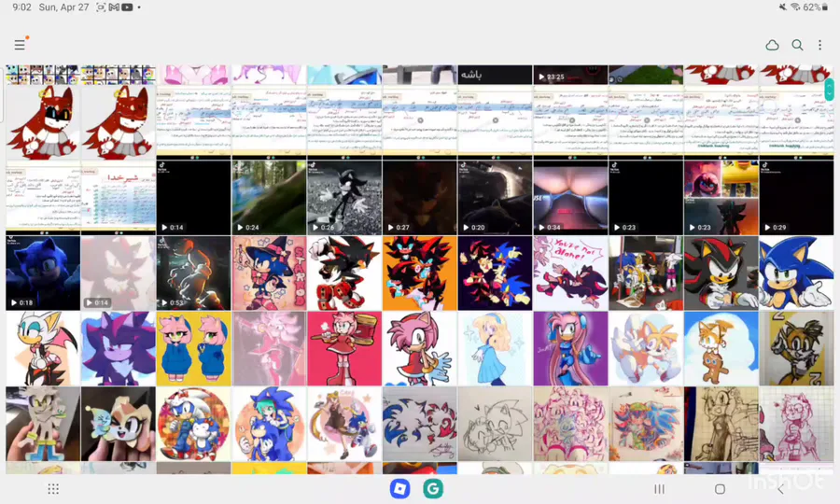This screenshot has width=840, height=504.
Task: Play the 0:18 blue Sonic movie video
Action: [43, 273]
